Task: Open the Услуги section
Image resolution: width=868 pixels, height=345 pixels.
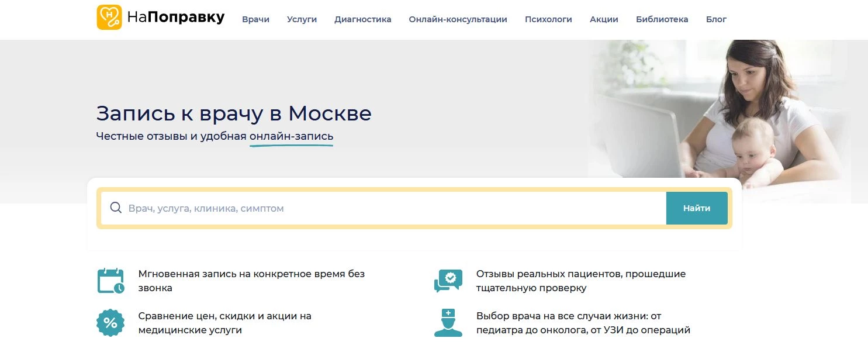Action: click(x=302, y=19)
